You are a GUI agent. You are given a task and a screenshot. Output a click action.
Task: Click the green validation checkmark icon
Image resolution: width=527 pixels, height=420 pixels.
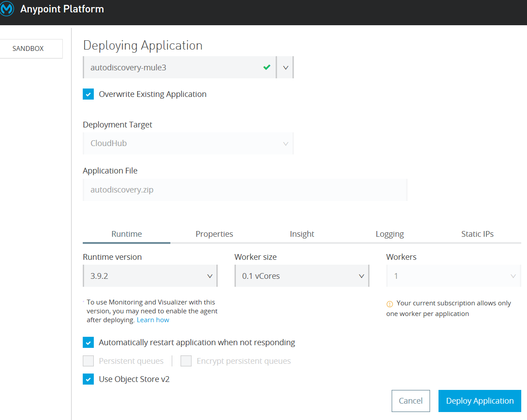(x=266, y=68)
